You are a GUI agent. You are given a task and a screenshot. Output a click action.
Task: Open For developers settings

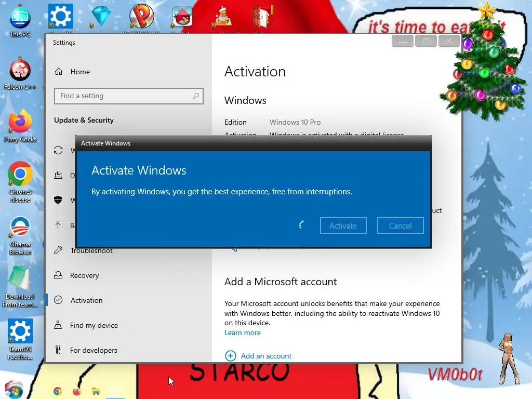(94, 350)
